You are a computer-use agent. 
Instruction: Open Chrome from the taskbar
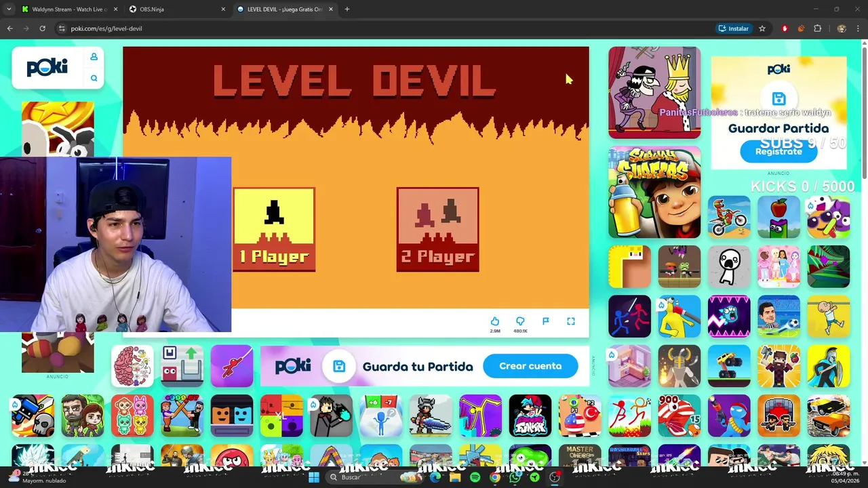[495, 477]
